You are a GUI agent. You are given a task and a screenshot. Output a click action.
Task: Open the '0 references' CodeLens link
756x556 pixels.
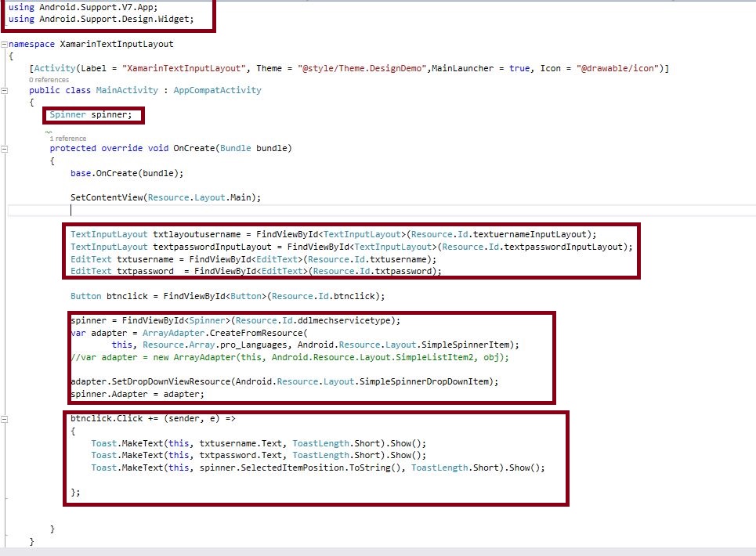(49, 80)
